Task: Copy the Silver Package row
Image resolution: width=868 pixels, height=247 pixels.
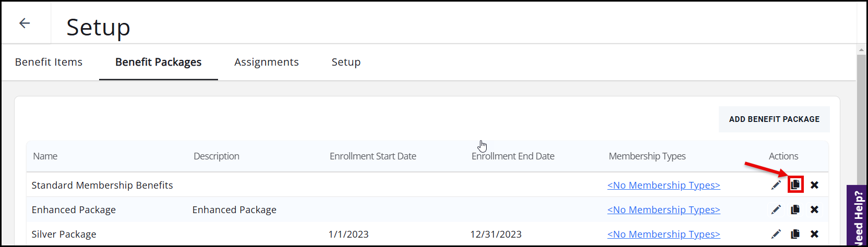Action: [x=795, y=234]
